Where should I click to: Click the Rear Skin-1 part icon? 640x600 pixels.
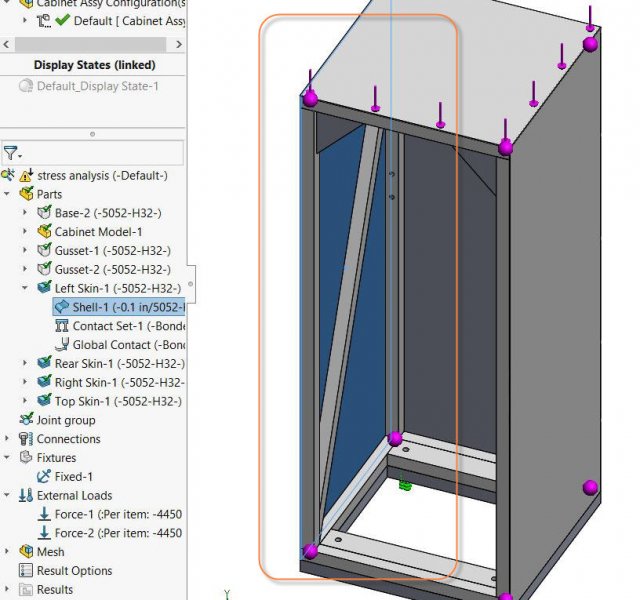(x=44, y=363)
